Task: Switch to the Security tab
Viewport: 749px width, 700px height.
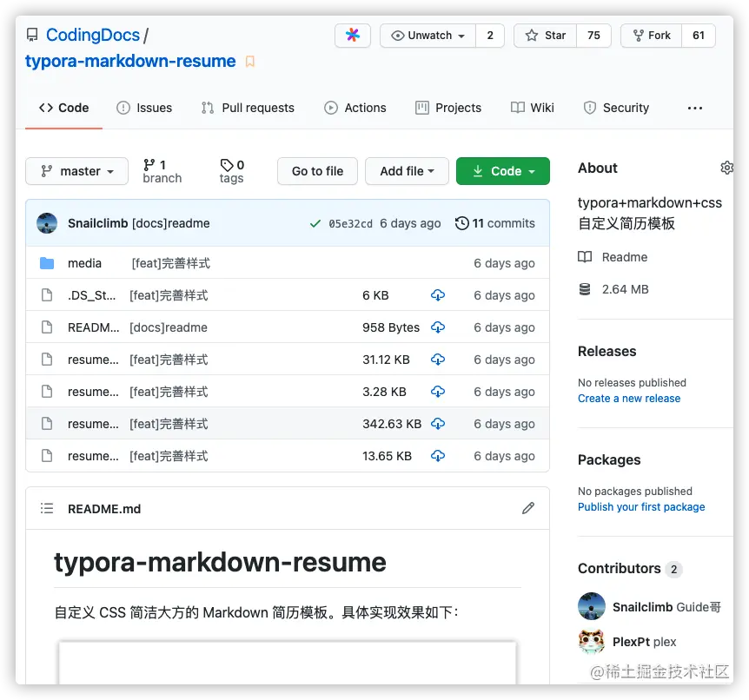Action: pos(616,108)
